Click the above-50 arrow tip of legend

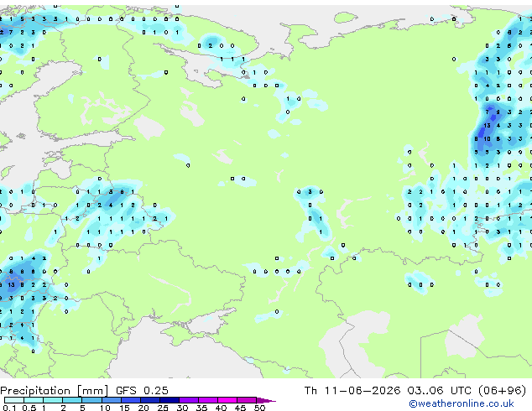[x=266, y=400]
